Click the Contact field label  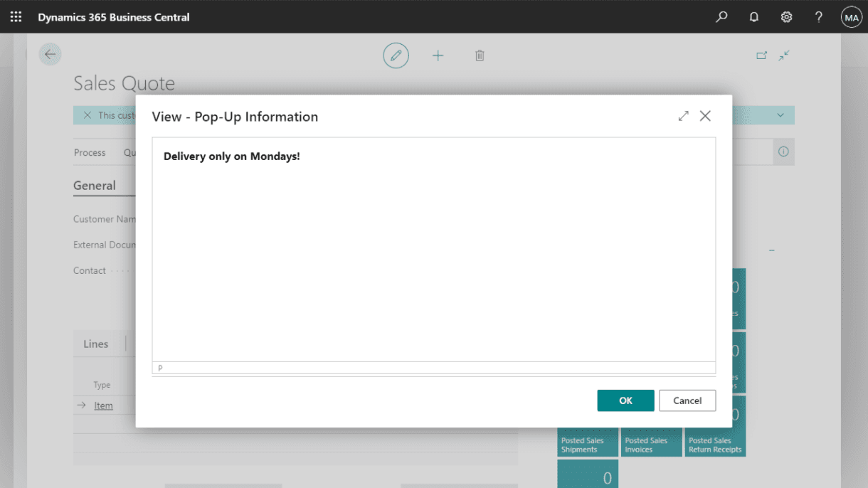(x=90, y=270)
